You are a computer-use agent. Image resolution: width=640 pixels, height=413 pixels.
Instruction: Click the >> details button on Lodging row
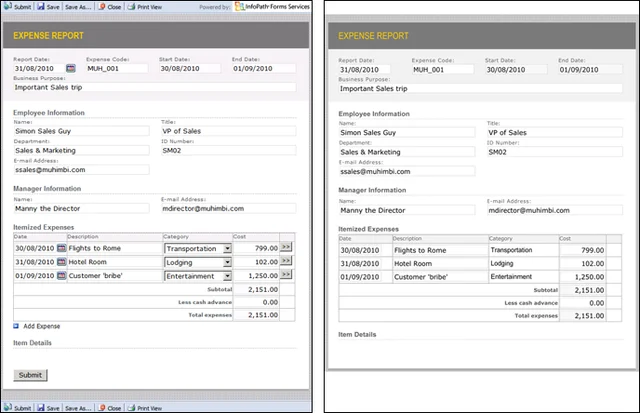(286, 260)
